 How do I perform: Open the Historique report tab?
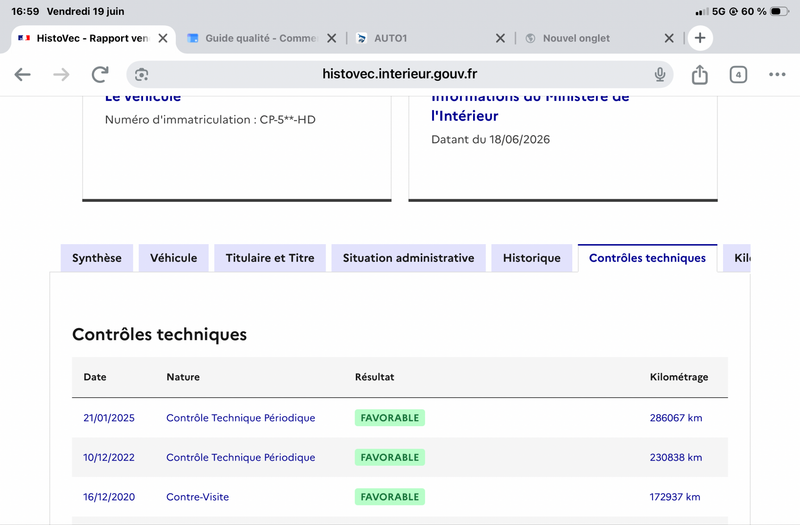[532, 258]
